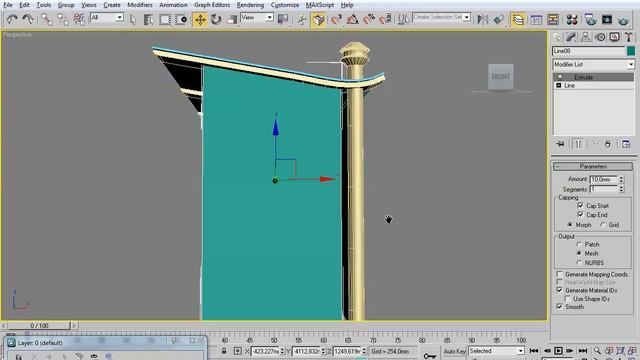
Task: Open the Layer Manager icon
Action: (518, 19)
